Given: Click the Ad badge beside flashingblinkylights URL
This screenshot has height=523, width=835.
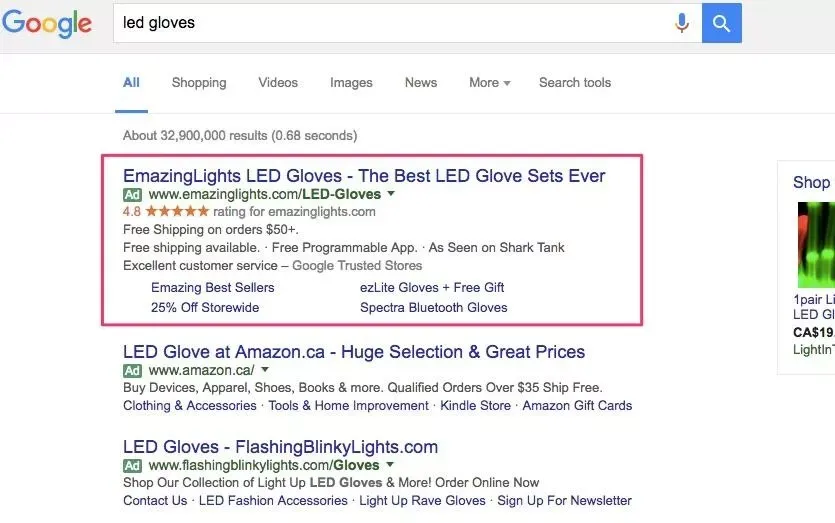Looking at the screenshot, I should pyautogui.click(x=132, y=465).
